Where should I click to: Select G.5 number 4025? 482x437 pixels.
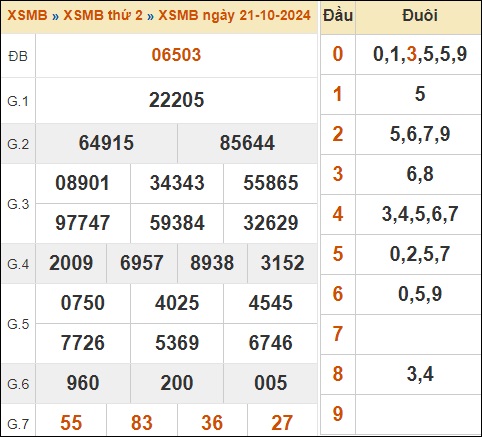coord(177,303)
